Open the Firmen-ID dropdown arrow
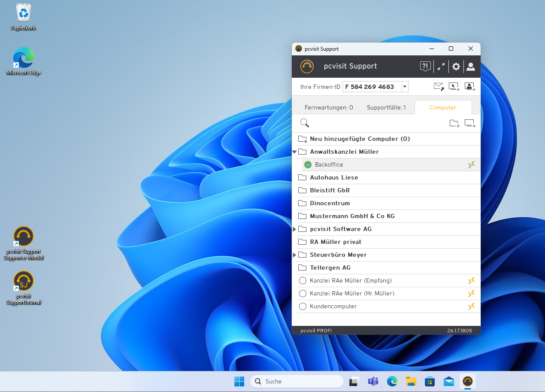The height and width of the screenshot is (392, 545). coord(404,87)
